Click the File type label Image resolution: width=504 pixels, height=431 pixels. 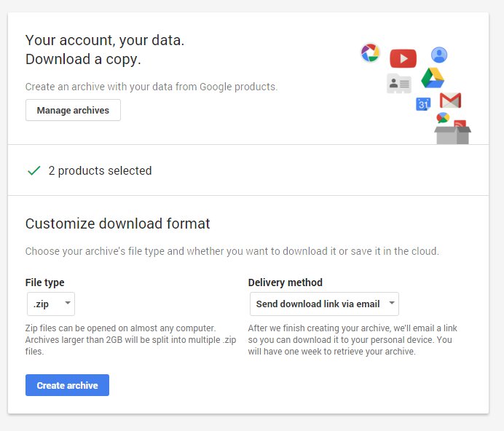(x=45, y=282)
